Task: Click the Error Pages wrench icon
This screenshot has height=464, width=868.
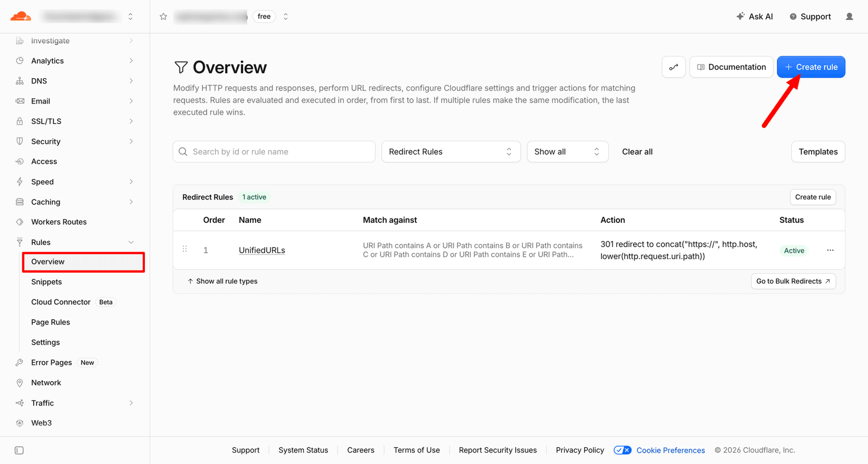Action: click(20, 363)
